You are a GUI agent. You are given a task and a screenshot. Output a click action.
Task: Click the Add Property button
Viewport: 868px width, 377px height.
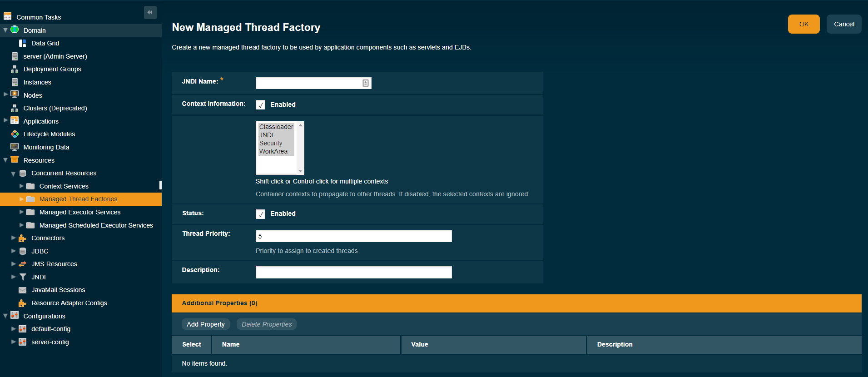pos(205,324)
